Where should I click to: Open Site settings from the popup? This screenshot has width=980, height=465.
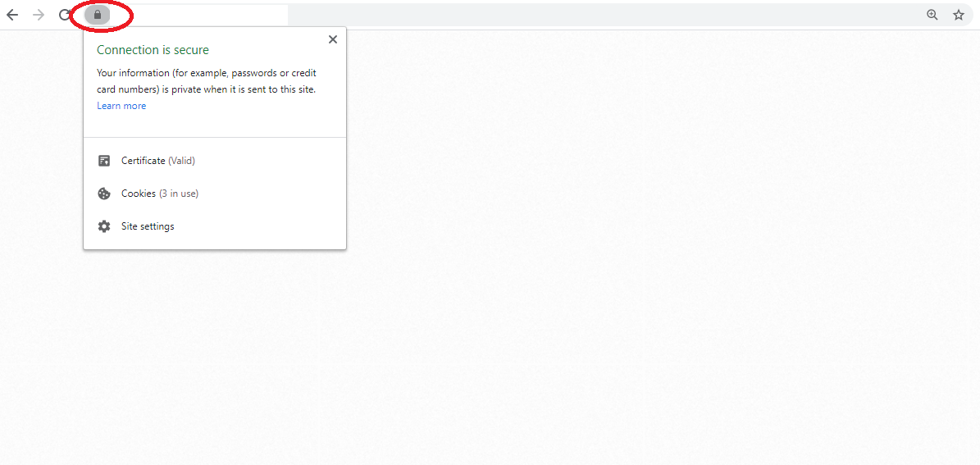(148, 226)
